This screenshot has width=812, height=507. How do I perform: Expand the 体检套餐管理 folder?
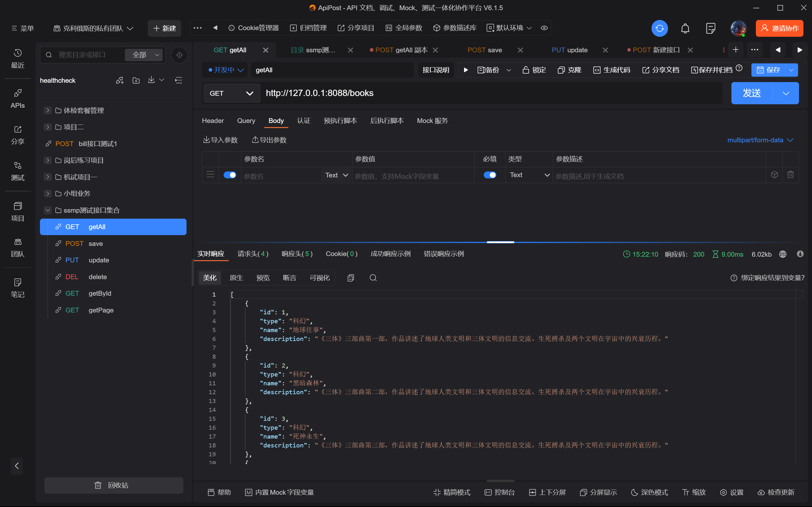tap(48, 110)
